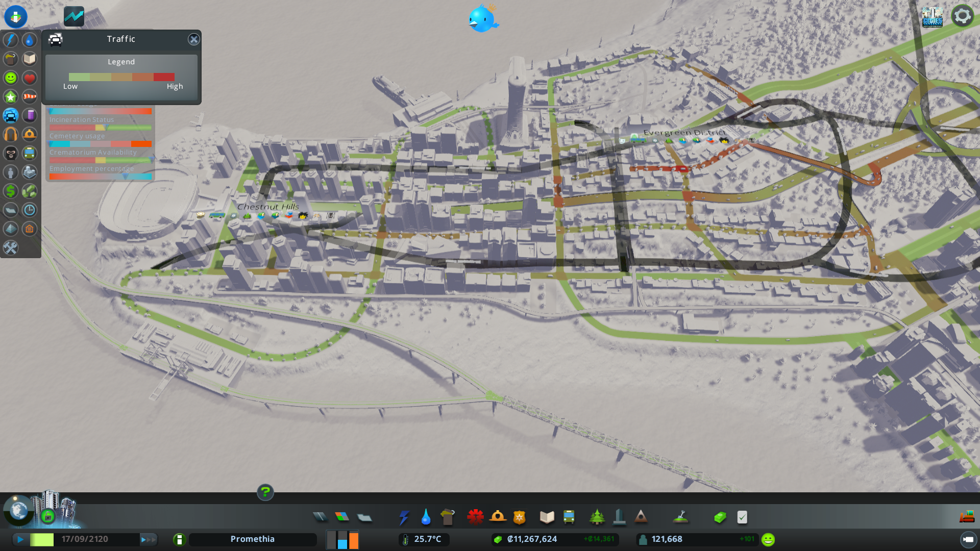Select the Happiness info view smiley
Image resolution: width=980 pixels, height=551 pixels.
(x=11, y=78)
